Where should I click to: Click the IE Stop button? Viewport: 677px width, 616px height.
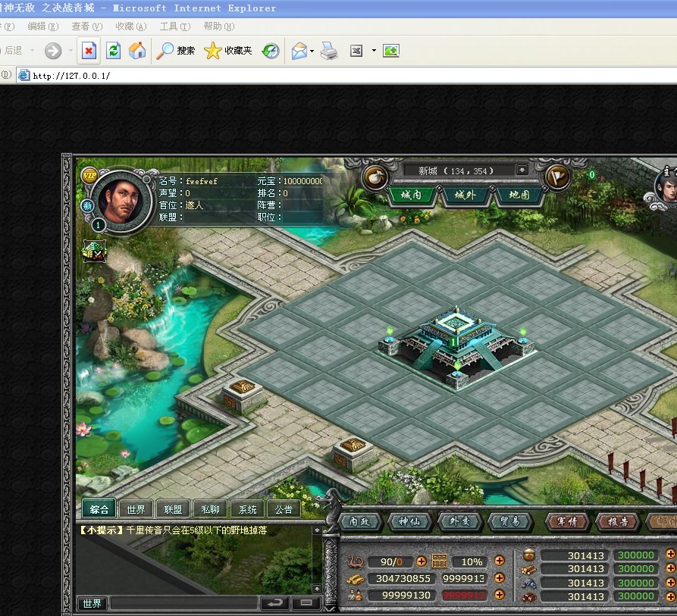(89, 51)
